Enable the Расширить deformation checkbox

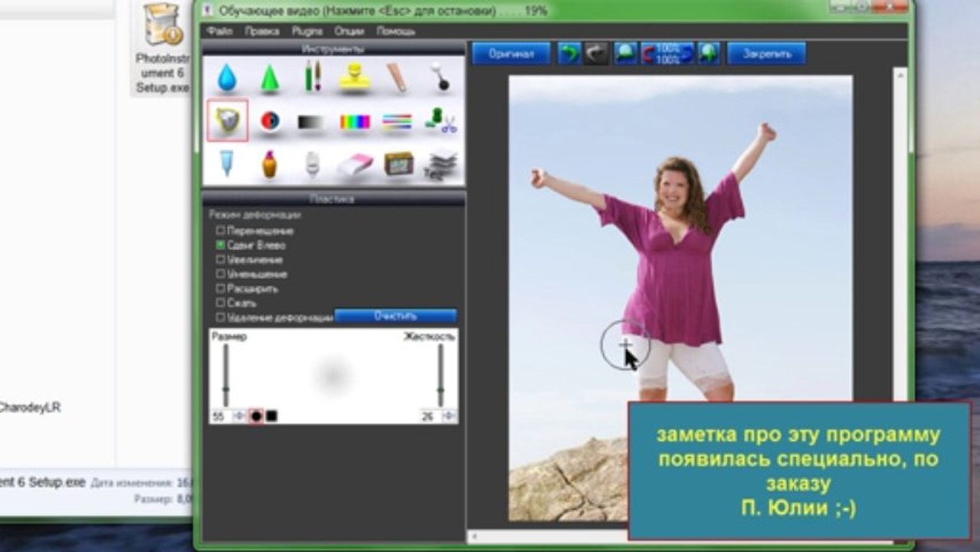[221, 289]
